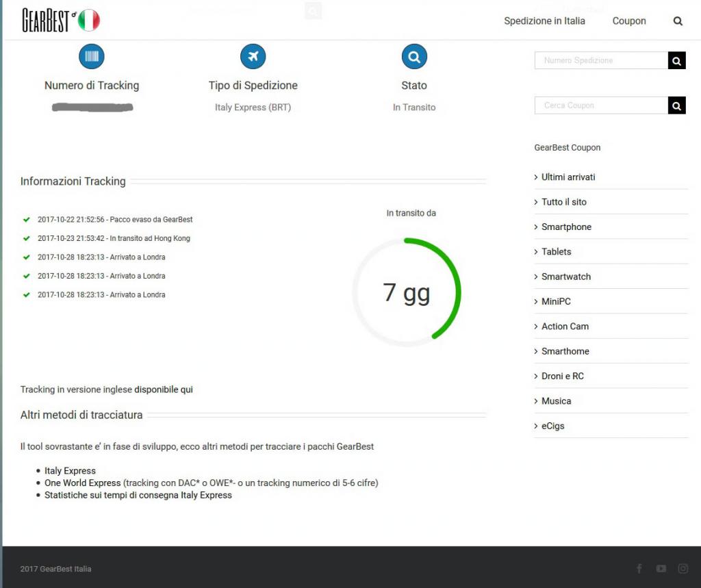Open the header search magnifier icon

pyautogui.click(x=678, y=21)
